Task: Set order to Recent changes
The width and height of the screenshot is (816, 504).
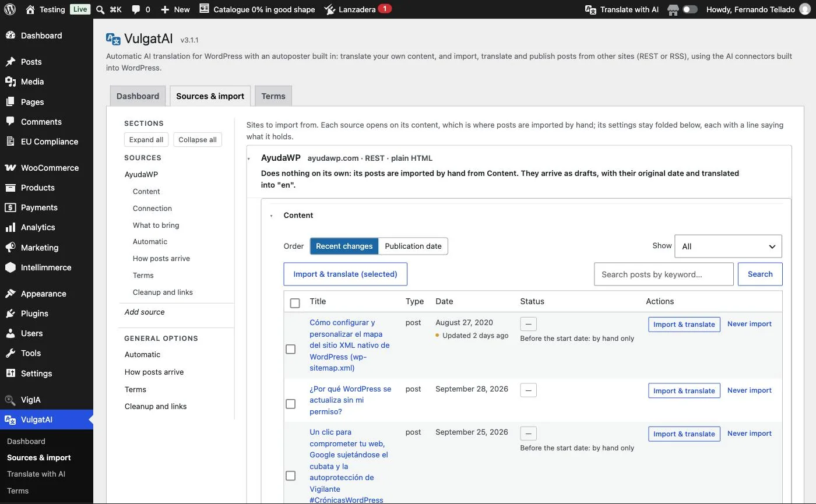Action: click(344, 246)
